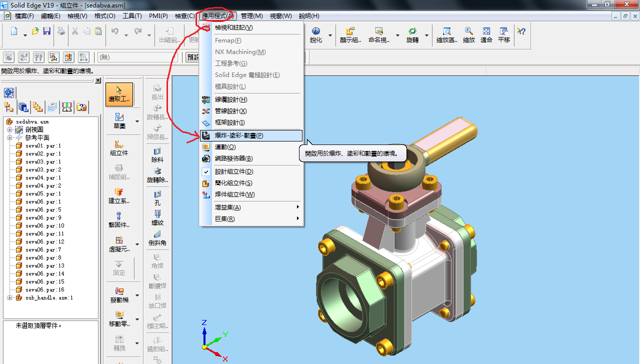Open the 巨集(R) submenu

251,218
